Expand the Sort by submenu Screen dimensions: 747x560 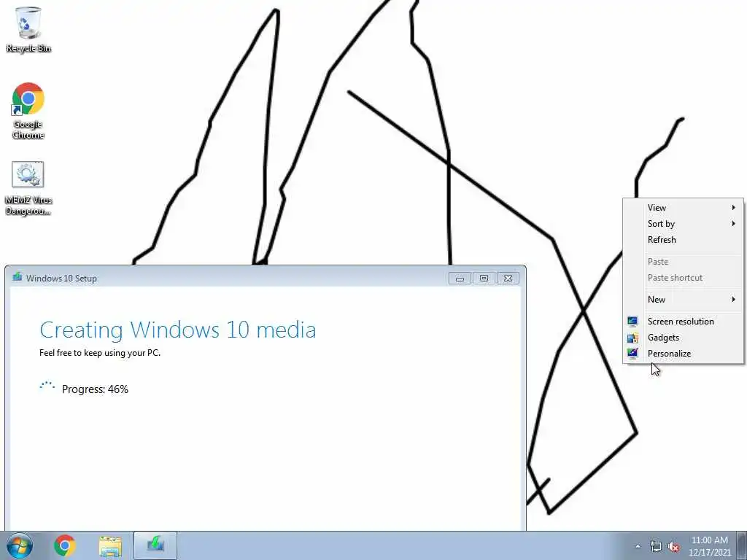coord(683,224)
